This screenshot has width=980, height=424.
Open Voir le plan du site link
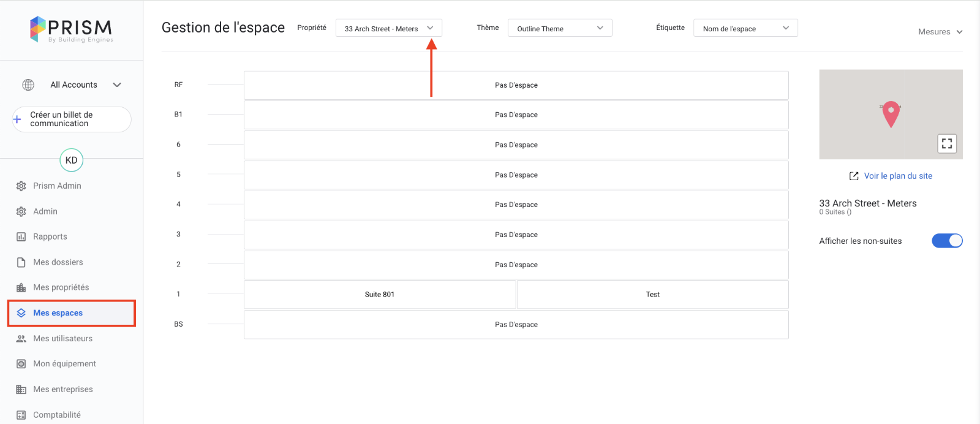tap(897, 176)
